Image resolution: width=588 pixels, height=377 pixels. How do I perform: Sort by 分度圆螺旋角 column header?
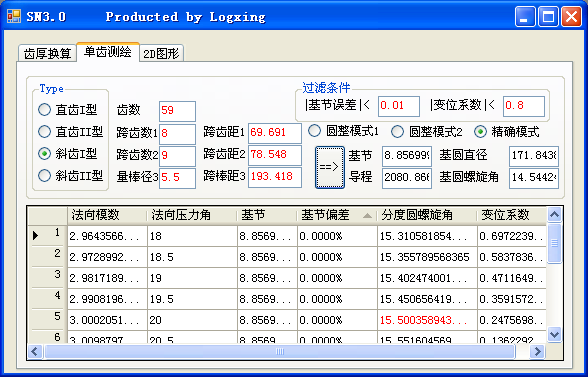point(427,215)
